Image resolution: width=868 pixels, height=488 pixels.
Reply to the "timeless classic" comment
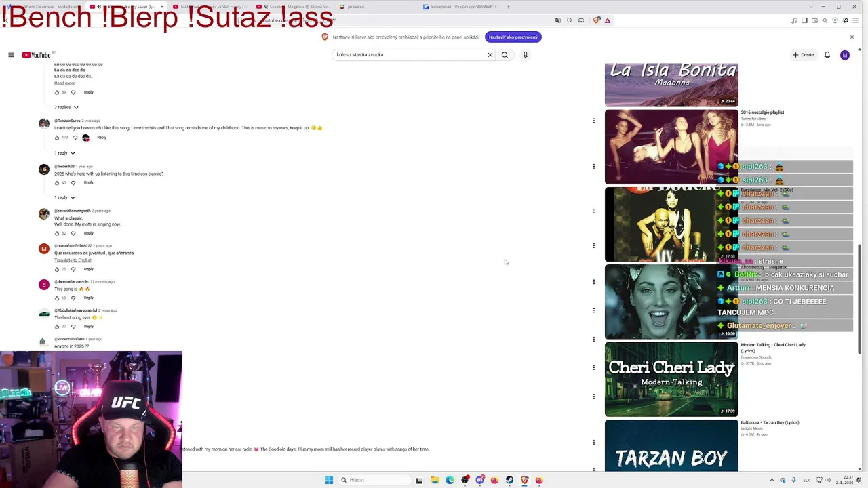89,182
